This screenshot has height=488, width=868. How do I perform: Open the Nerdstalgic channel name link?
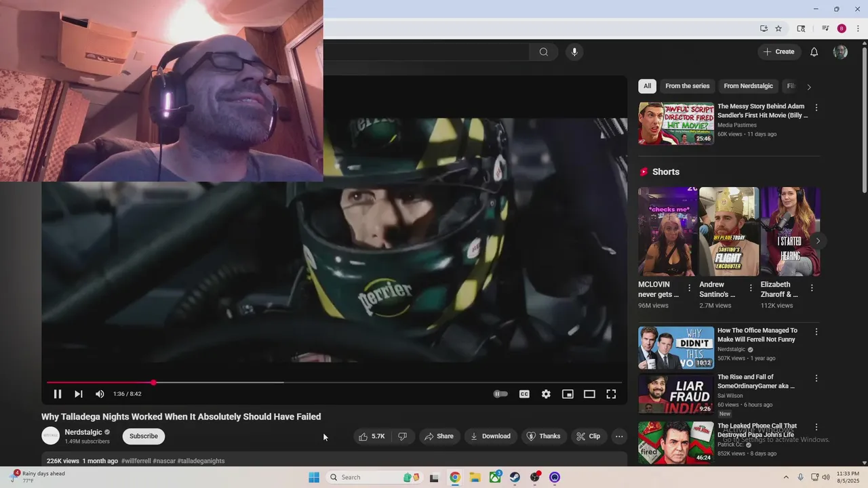(x=83, y=432)
